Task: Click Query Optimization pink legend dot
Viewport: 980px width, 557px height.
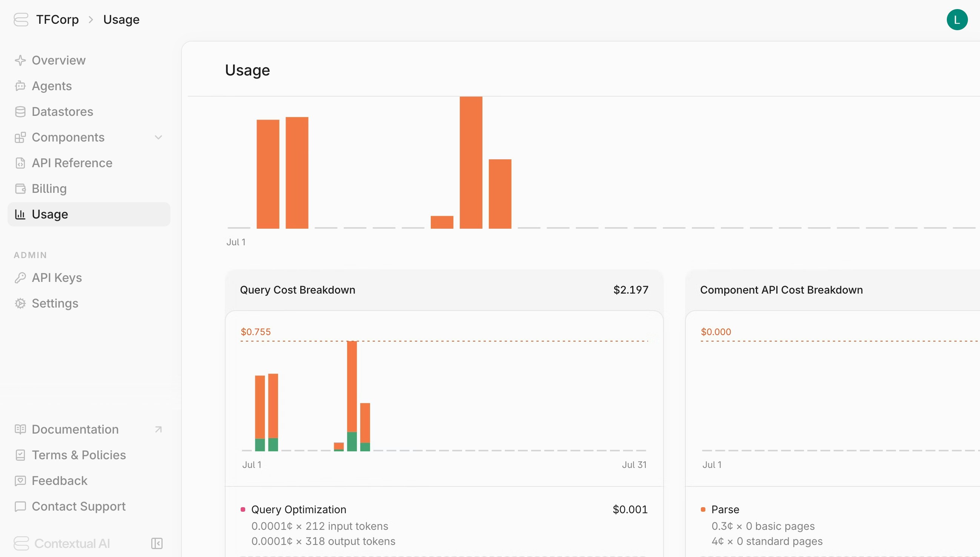Action: pyautogui.click(x=243, y=509)
